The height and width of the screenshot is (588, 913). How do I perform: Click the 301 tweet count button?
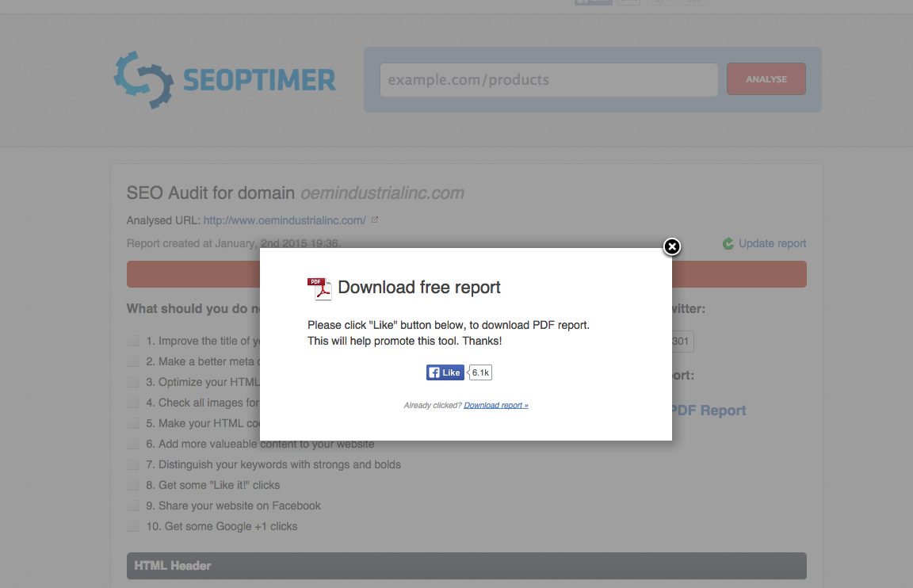pos(679,341)
